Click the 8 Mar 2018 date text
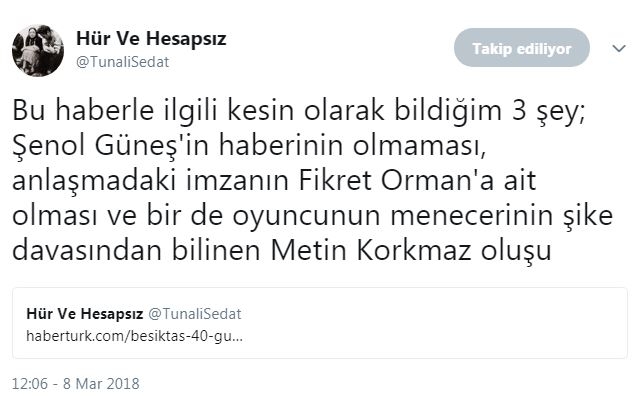Viewport: 639px width, 396px height. click(x=101, y=383)
